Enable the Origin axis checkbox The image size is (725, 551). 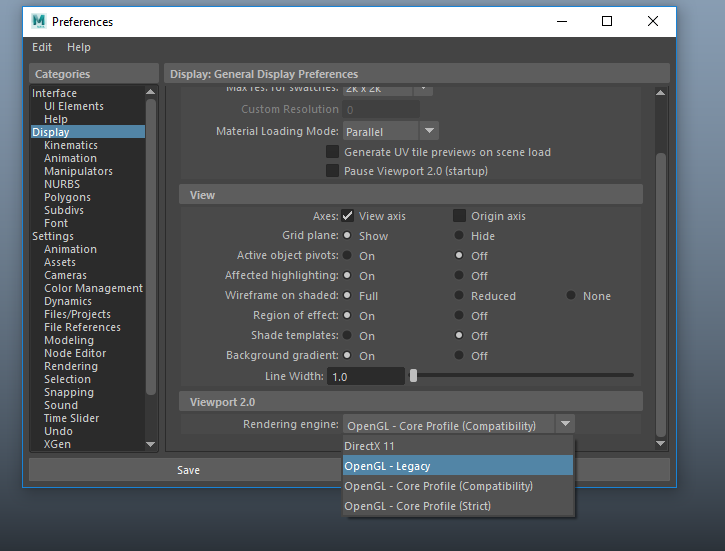(459, 216)
